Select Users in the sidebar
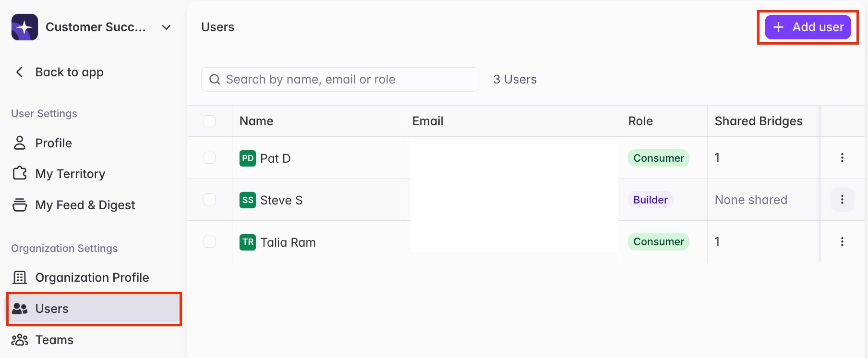Image resolution: width=868 pixels, height=358 pixels. 94,309
